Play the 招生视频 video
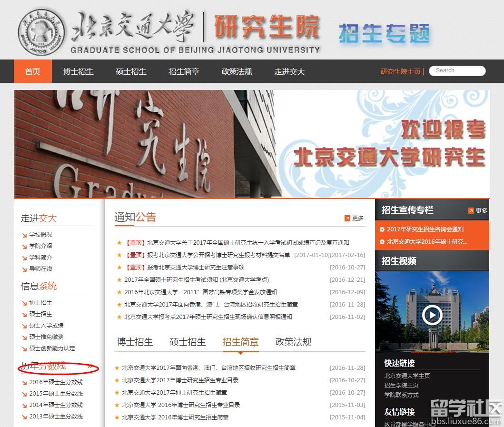The height and width of the screenshot is (427, 504). tap(432, 315)
